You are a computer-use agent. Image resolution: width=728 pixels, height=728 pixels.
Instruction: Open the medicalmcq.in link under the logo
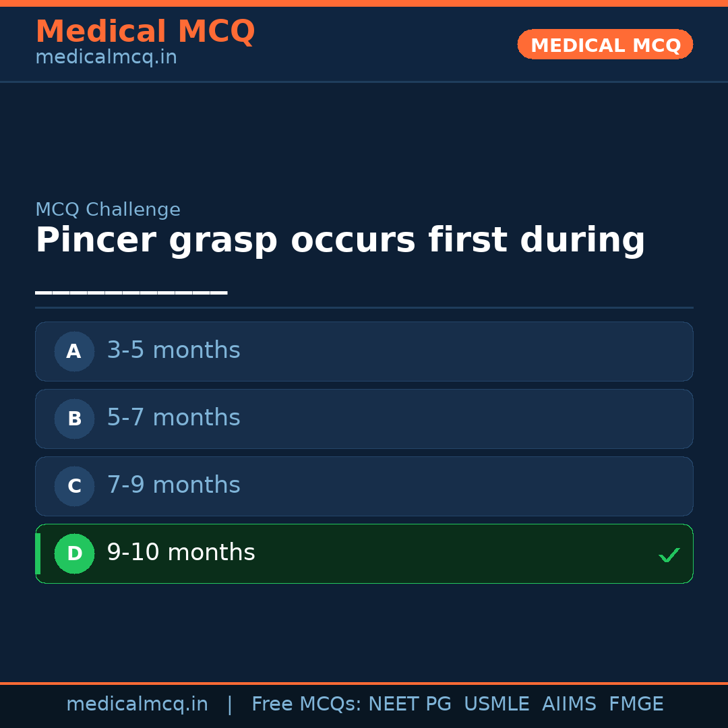click(106, 57)
